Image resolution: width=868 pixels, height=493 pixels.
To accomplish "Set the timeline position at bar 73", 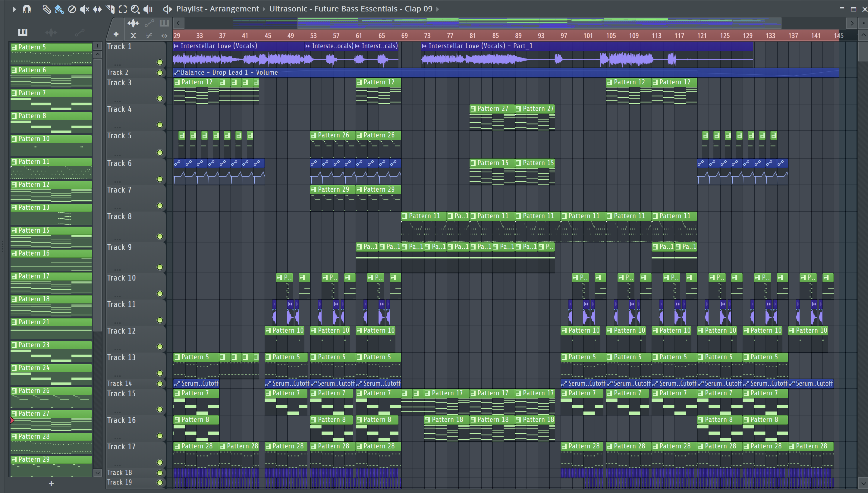I will pyautogui.click(x=427, y=36).
